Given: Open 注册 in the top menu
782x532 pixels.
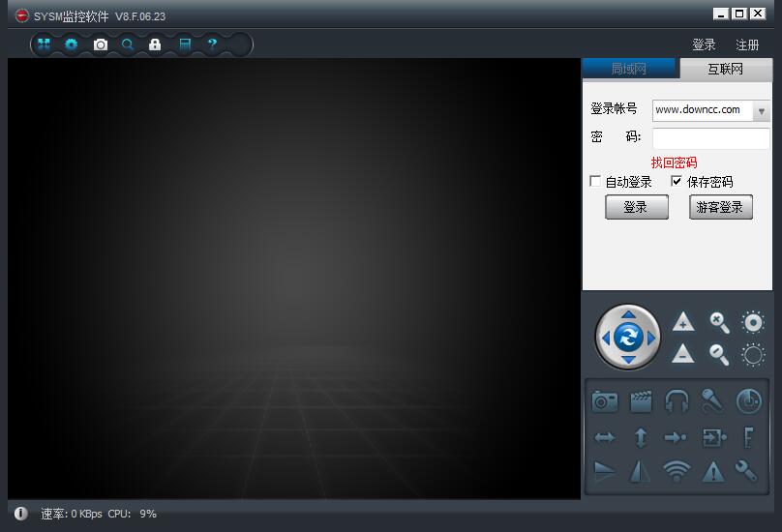Looking at the screenshot, I should tap(747, 44).
